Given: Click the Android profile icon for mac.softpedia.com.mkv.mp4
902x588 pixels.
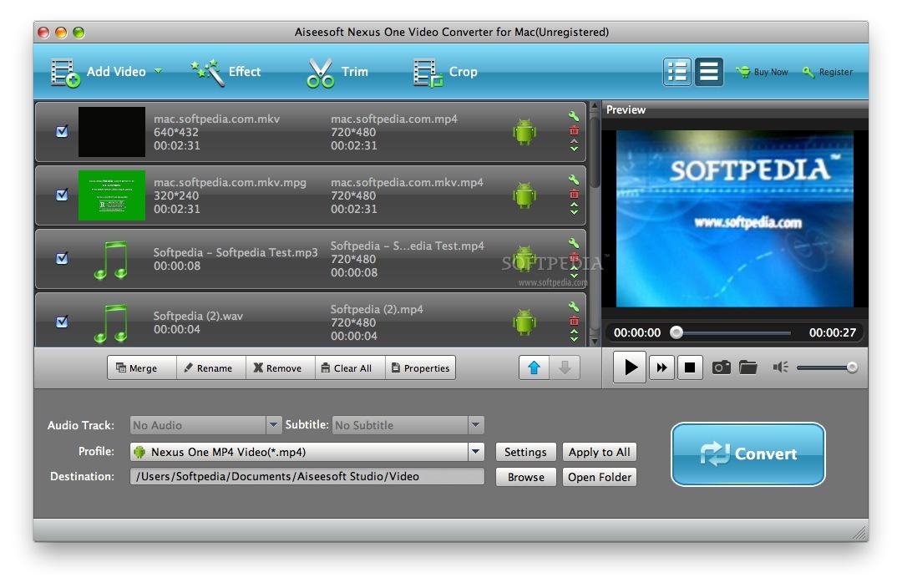Looking at the screenshot, I should [524, 195].
